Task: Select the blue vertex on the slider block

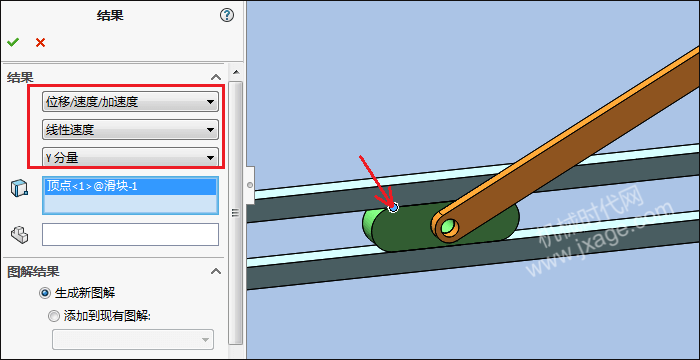Action: [393, 208]
